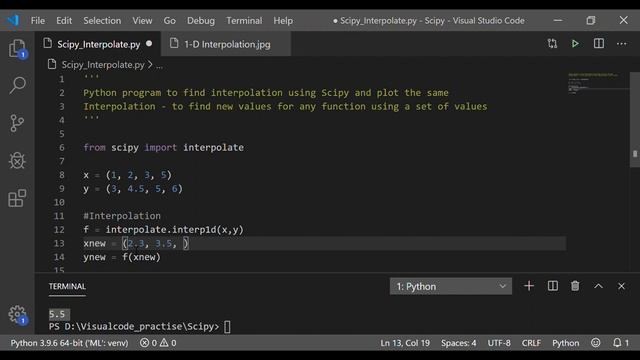640x360 pixels.
Task: Click line number 12 in the gutter
Action: [x=59, y=229]
